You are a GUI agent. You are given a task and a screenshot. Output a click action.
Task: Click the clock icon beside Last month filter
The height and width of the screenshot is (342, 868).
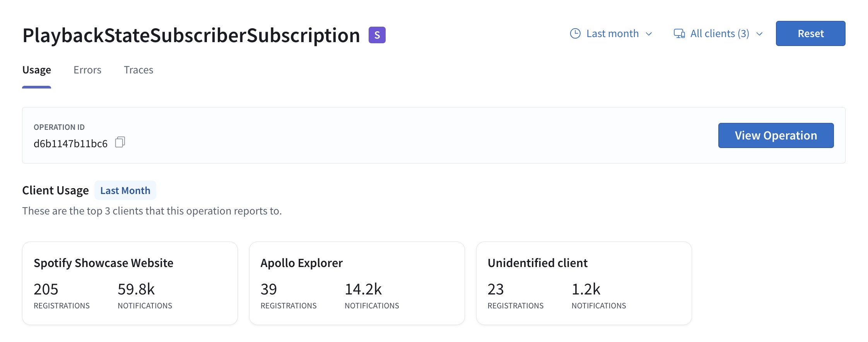pyautogui.click(x=575, y=34)
